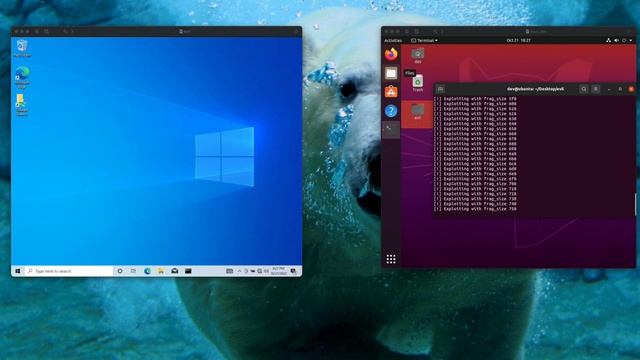Image resolution: width=640 pixels, height=360 pixels.
Task: Focus the 'Type here to search' box
Action: coord(69,271)
